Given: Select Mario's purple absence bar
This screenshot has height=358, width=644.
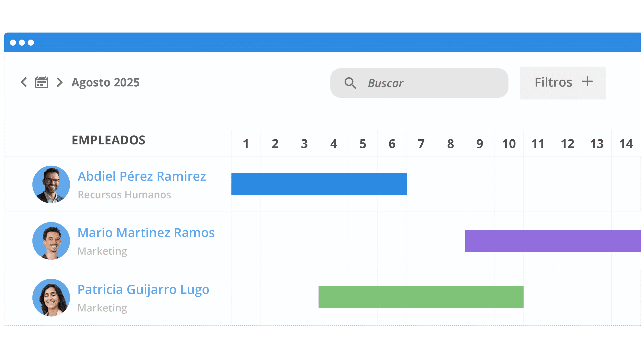Looking at the screenshot, I should click(x=553, y=241).
